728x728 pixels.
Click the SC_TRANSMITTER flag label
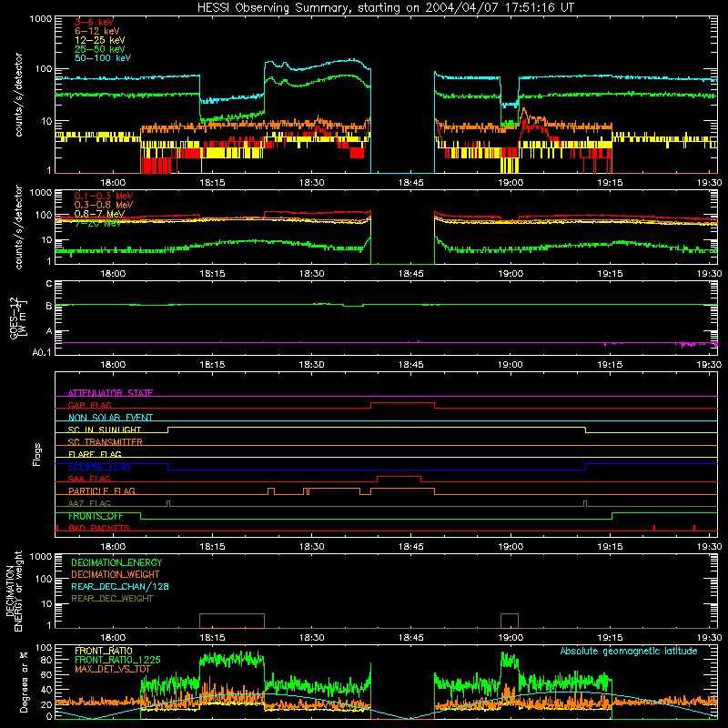(105, 442)
